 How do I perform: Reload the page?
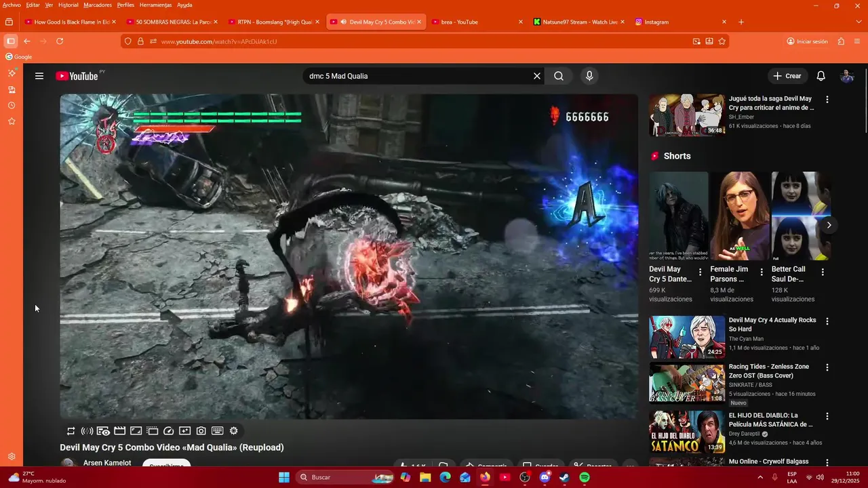click(60, 41)
